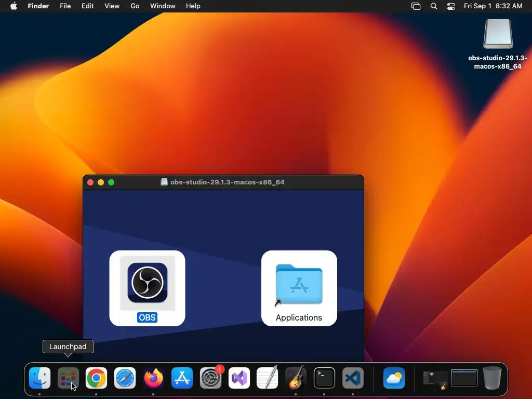The image size is (532, 399).
Task: Minimize the obs-studio installer window
Action: tap(101, 182)
